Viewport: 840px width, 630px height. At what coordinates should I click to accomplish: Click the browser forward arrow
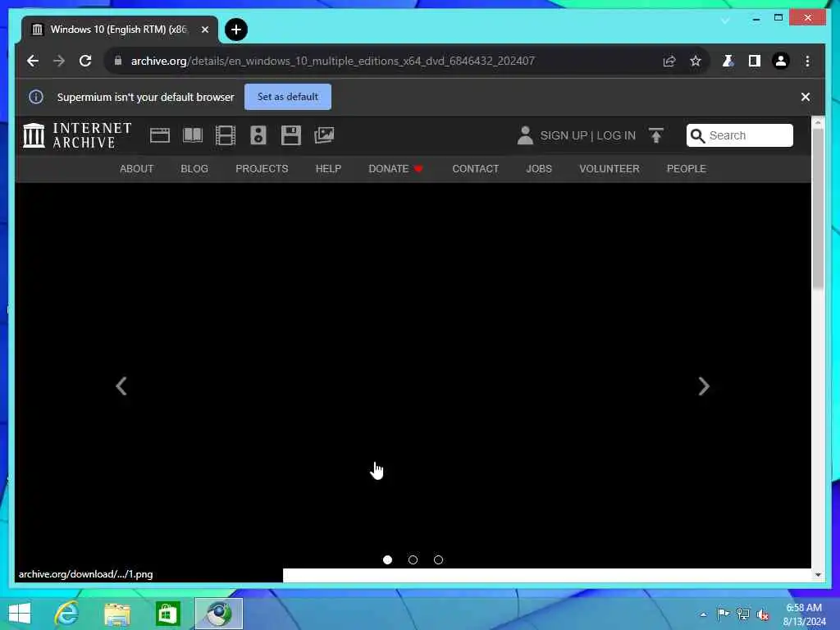59,61
